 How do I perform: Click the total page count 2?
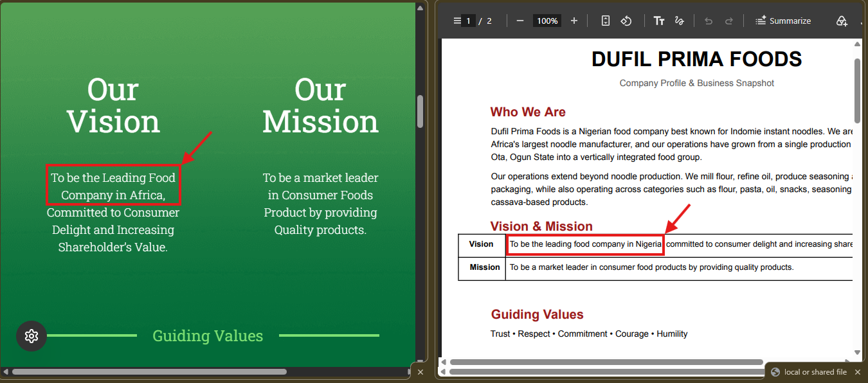tap(489, 21)
